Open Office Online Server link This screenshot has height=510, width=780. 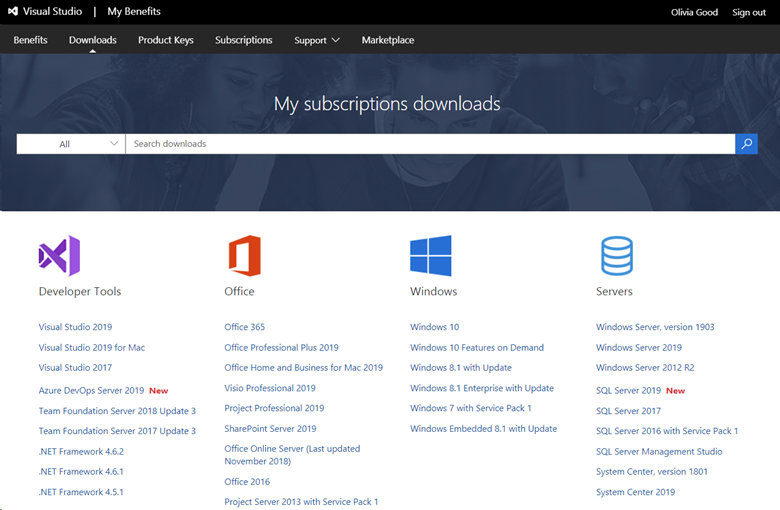pyautogui.click(x=292, y=455)
